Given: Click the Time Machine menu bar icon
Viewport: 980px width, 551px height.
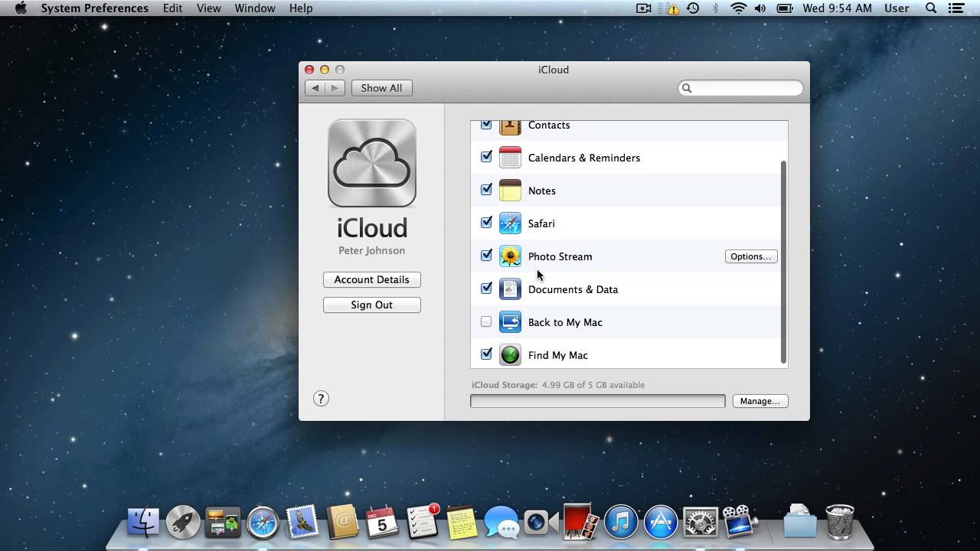Looking at the screenshot, I should [693, 8].
